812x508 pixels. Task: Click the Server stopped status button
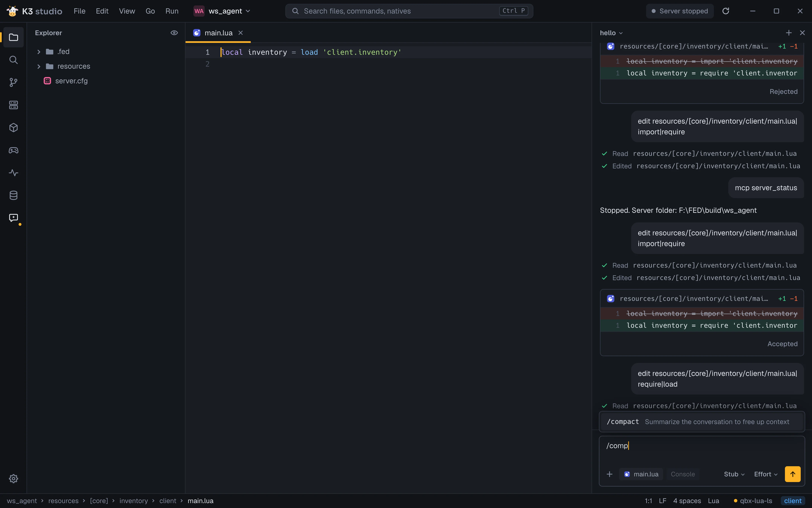pyautogui.click(x=680, y=11)
